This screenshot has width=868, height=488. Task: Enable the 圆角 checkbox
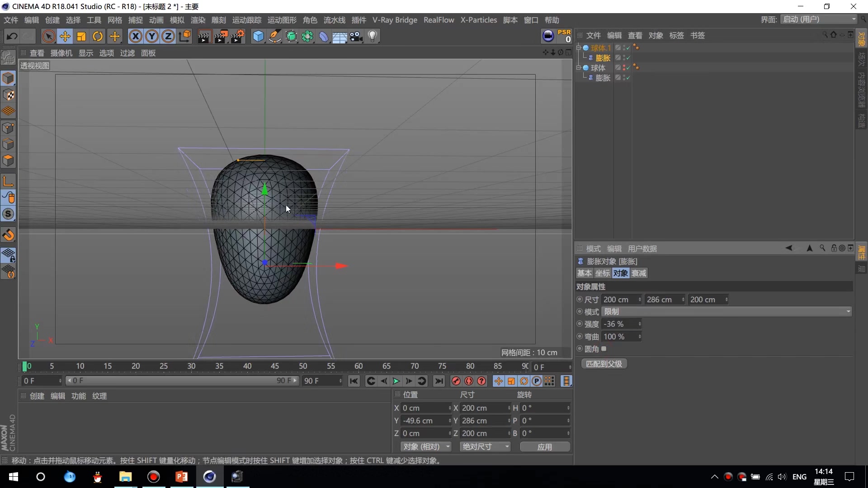pyautogui.click(x=604, y=349)
